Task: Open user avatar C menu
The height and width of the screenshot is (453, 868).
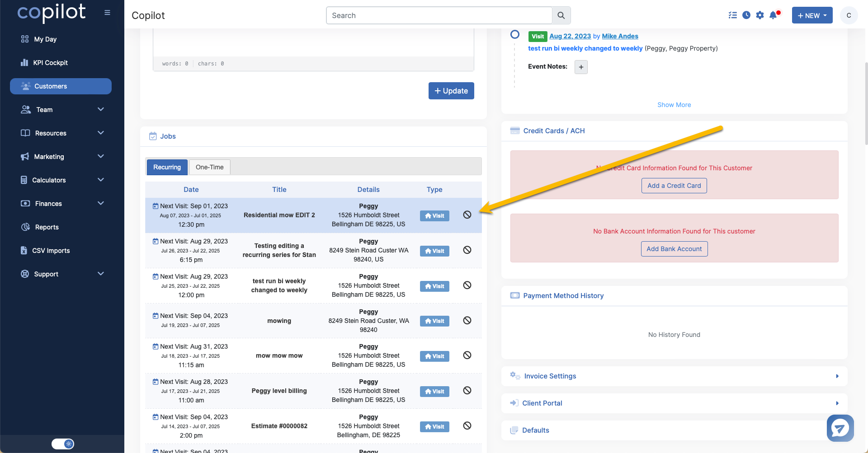Action: coord(849,15)
